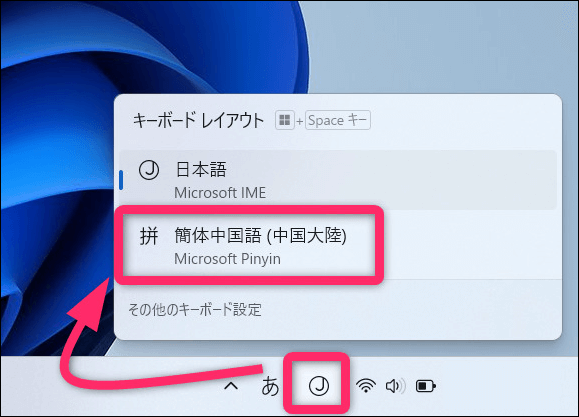Click the Microsoft Pinyin subtitle text
579x417 pixels.
pos(227,259)
